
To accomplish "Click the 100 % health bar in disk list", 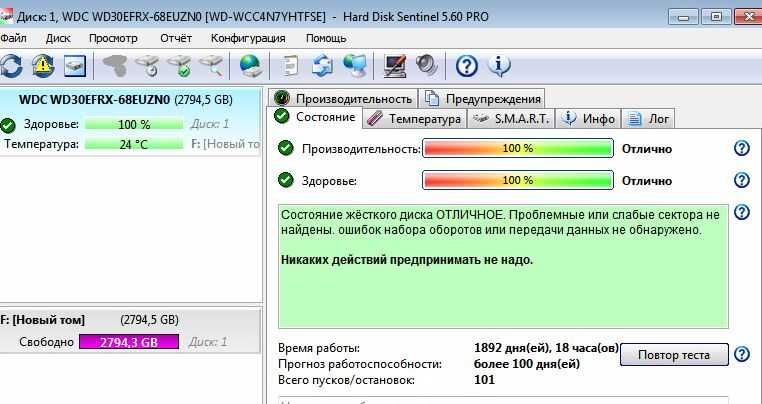I will tap(134, 124).
